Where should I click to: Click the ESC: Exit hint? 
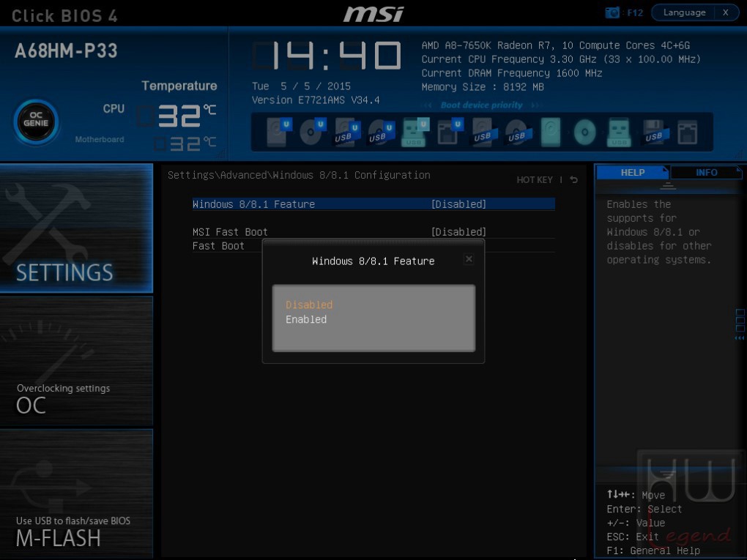click(x=633, y=537)
